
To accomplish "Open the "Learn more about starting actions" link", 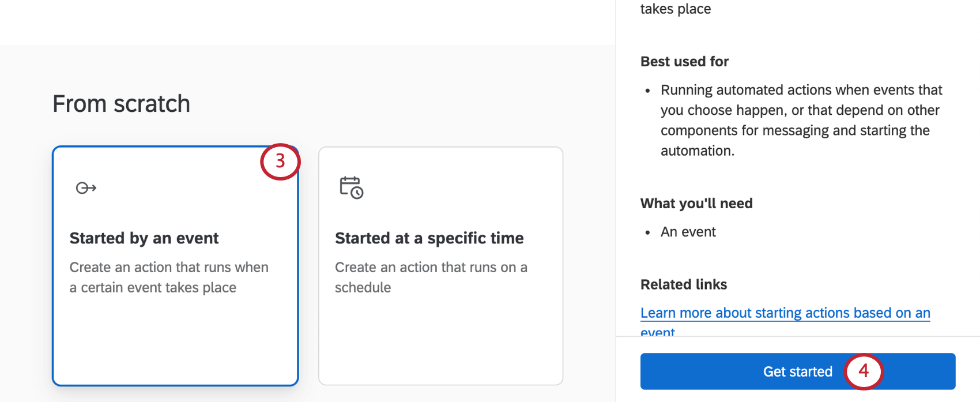I will [x=785, y=313].
